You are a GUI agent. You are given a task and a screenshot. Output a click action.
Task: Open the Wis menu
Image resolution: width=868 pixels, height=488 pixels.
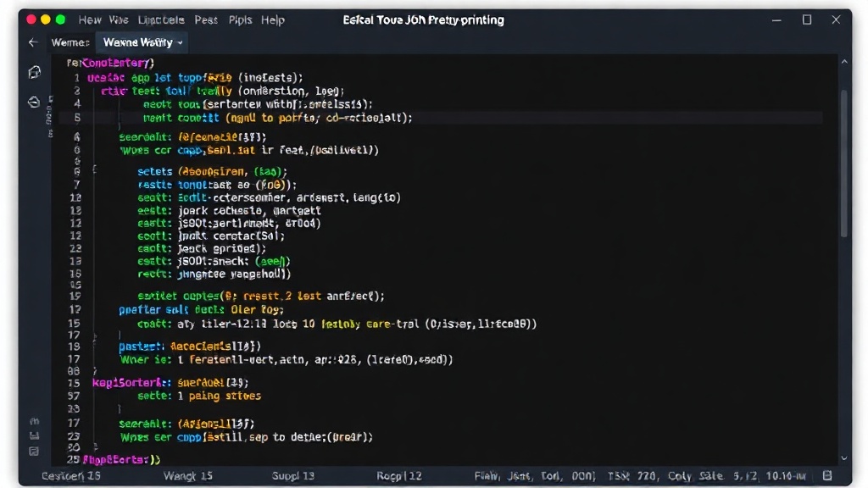click(x=119, y=20)
